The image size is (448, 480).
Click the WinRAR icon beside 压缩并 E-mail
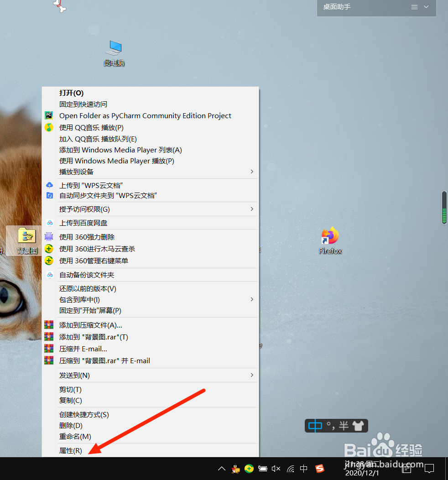(x=49, y=349)
